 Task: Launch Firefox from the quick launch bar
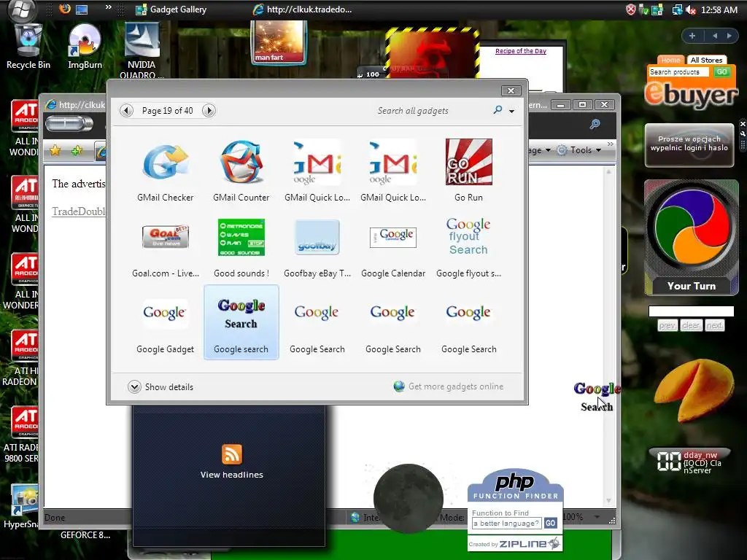pos(65,9)
